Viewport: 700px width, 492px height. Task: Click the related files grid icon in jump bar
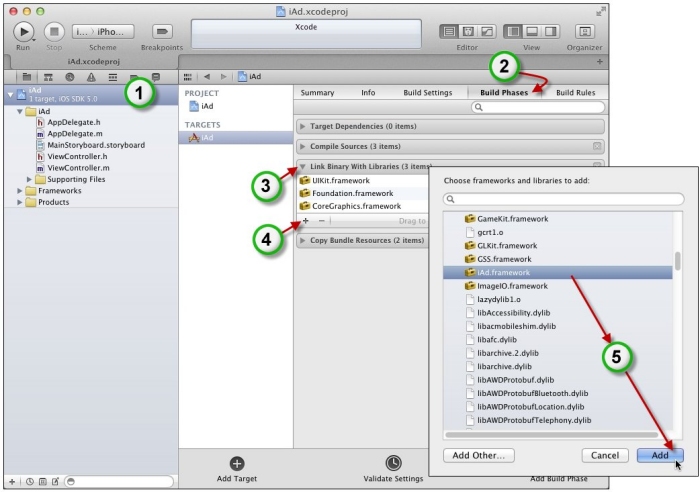188,77
